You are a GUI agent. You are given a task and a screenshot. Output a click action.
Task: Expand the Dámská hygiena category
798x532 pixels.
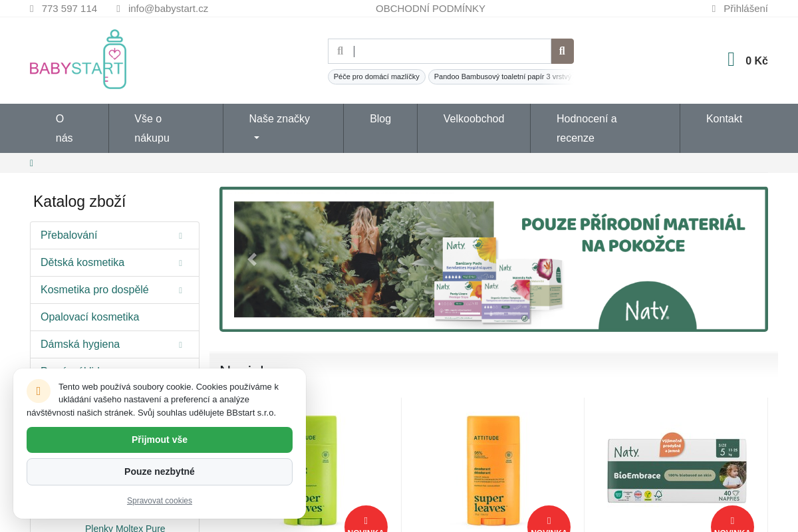click(x=180, y=344)
